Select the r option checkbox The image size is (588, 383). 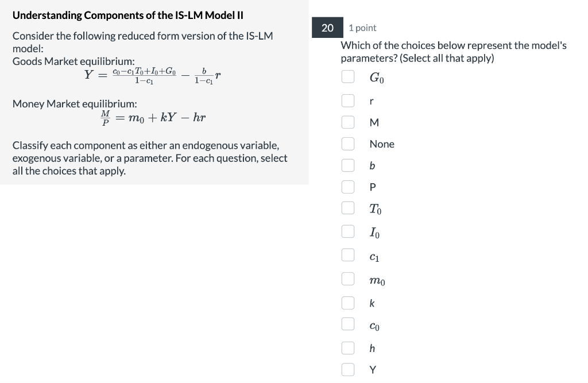click(348, 100)
